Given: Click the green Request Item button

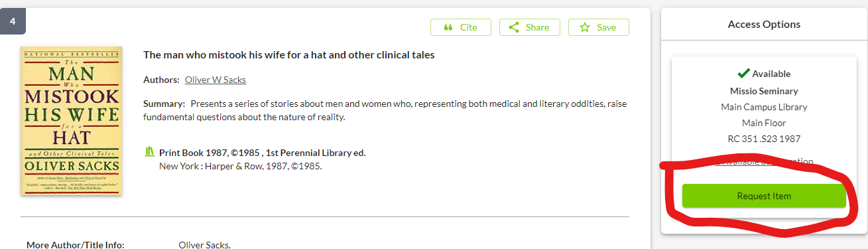Looking at the screenshot, I should (764, 196).
